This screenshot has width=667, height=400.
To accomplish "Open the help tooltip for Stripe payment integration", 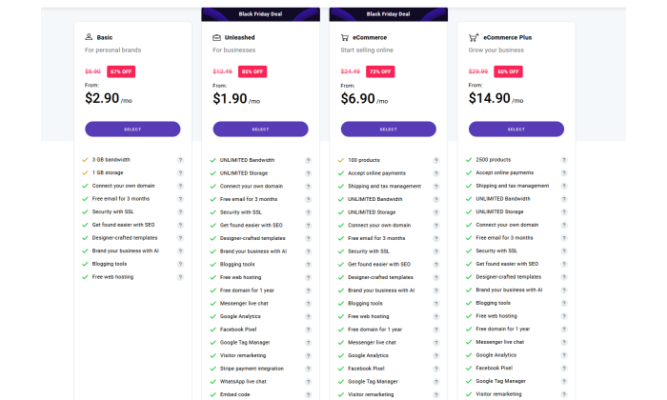I will pos(308,369).
